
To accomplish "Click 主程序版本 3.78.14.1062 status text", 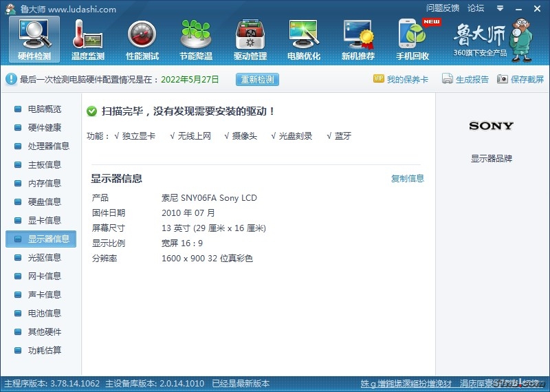I will 52,384.
